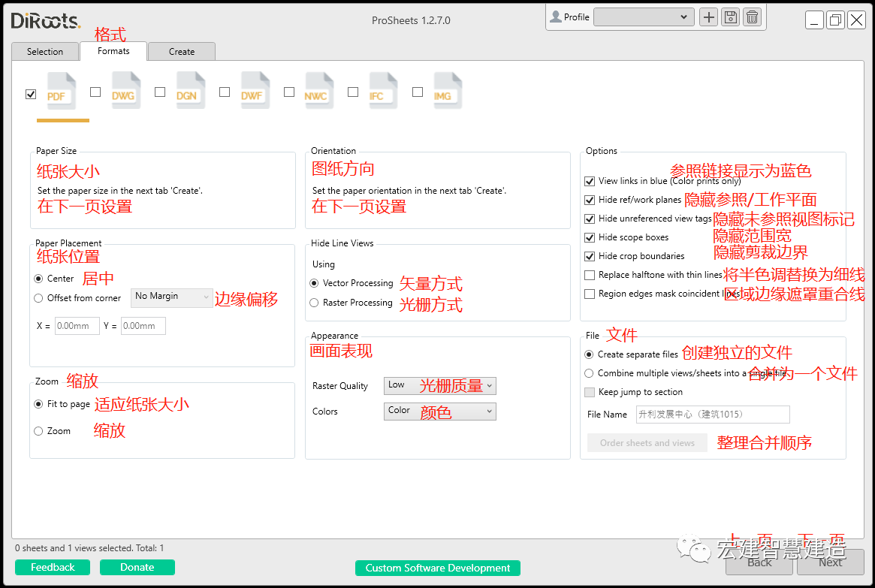Check Keep jump to section
The width and height of the screenshot is (875, 588).
[x=590, y=392]
